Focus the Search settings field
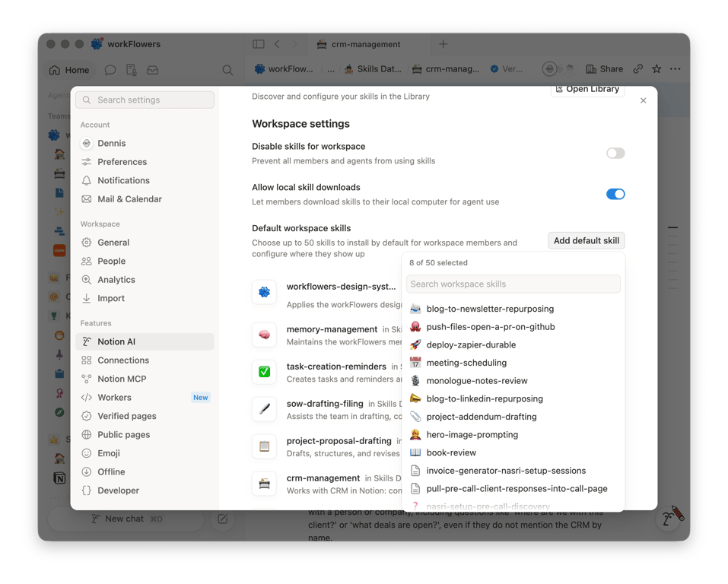 (x=145, y=100)
